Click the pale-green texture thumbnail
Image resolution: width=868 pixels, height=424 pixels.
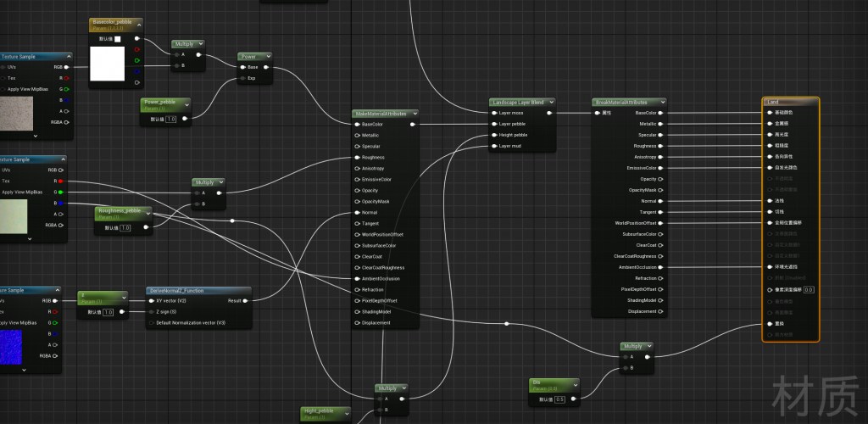coord(14,216)
